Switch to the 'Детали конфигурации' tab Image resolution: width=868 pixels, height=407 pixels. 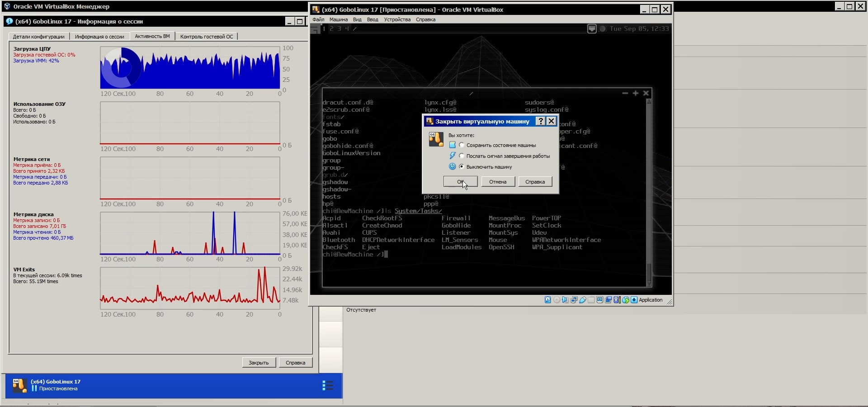[x=38, y=37]
